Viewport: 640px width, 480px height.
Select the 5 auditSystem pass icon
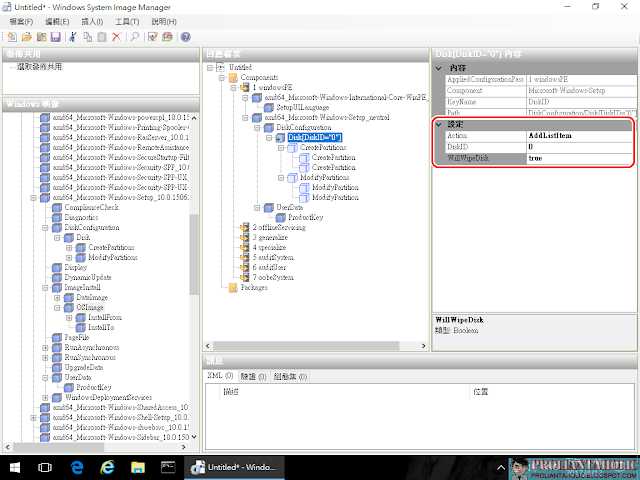pyautogui.click(x=244, y=258)
